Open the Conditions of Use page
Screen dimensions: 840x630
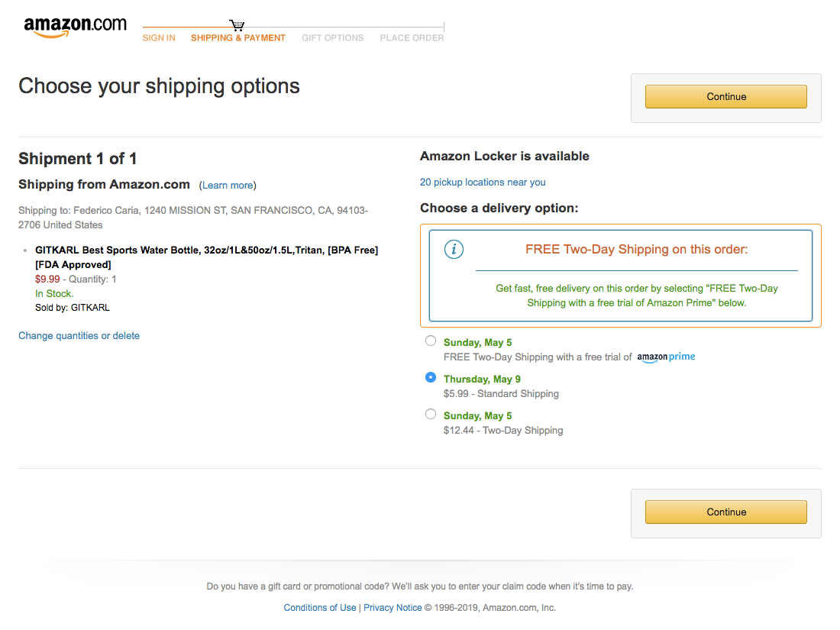320,607
